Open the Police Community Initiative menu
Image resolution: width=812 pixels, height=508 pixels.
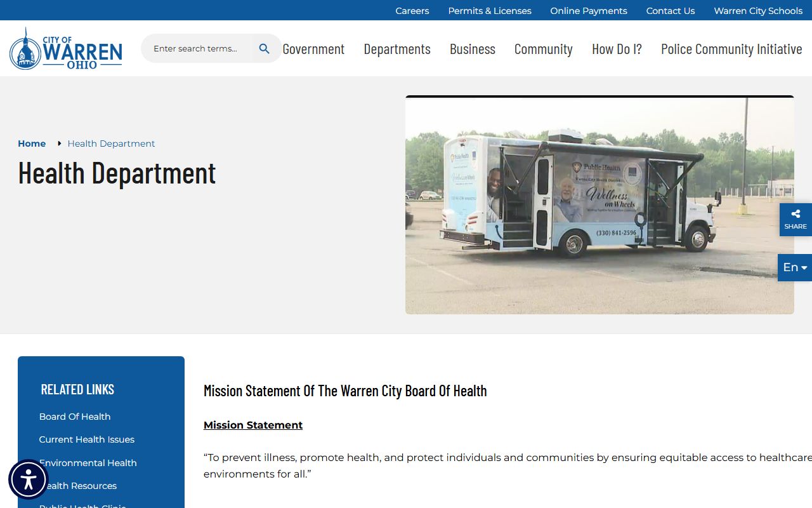pyautogui.click(x=731, y=49)
